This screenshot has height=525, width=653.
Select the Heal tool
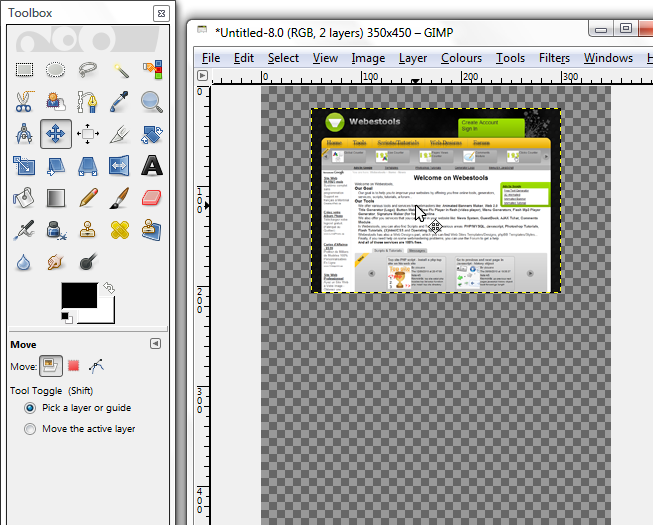(120, 230)
